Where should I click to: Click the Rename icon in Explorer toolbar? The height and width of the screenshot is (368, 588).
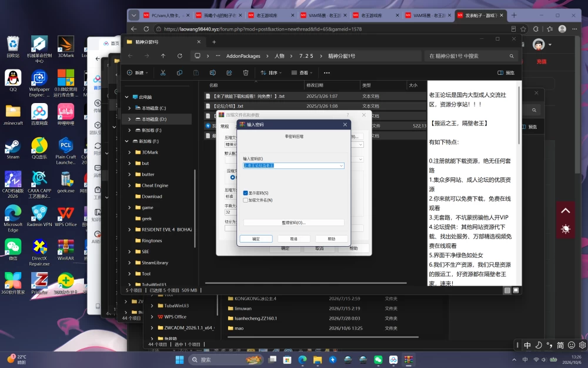[213, 73]
